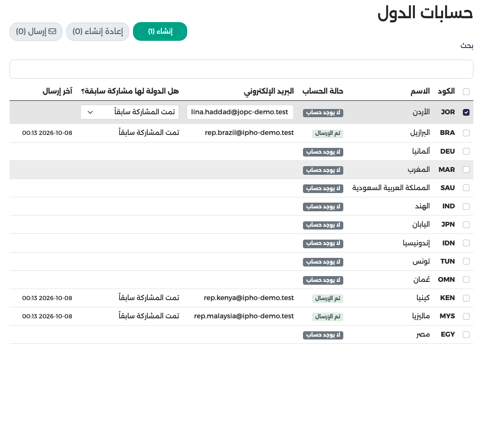Open the تمت المشاركة سابقاً dropdown for JOR
Screen dimensions: 483x448
pyautogui.click(x=130, y=112)
